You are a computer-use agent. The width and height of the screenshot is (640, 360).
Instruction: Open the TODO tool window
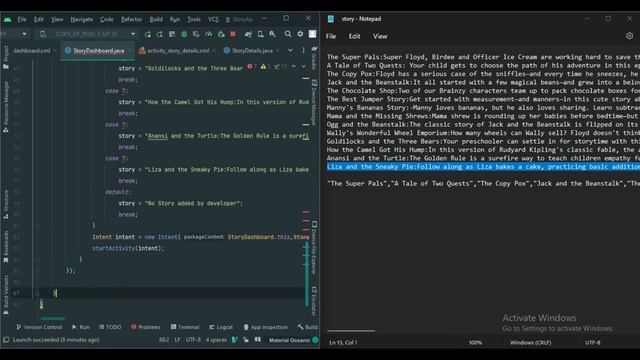coord(110,327)
